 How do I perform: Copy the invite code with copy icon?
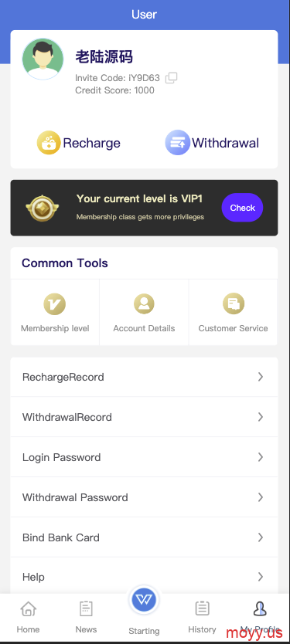pos(171,78)
